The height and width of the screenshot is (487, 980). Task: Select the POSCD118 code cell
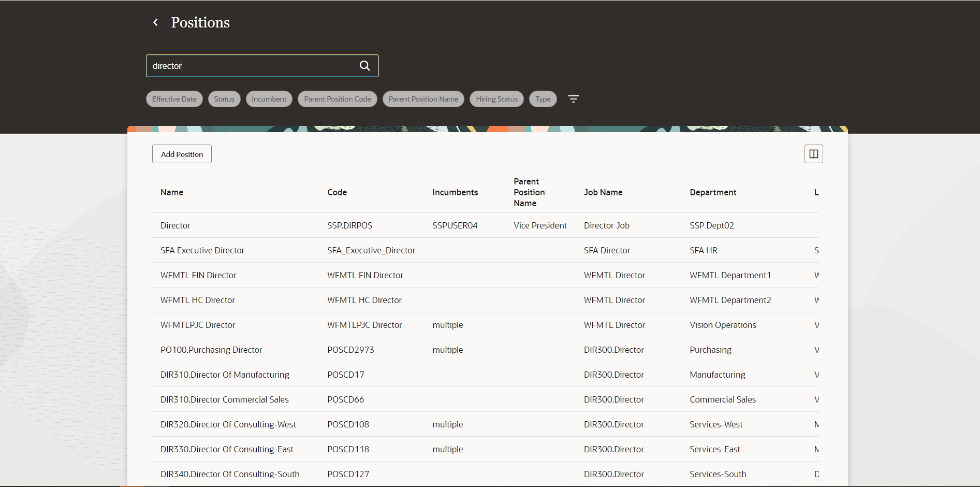(x=348, y=449)
